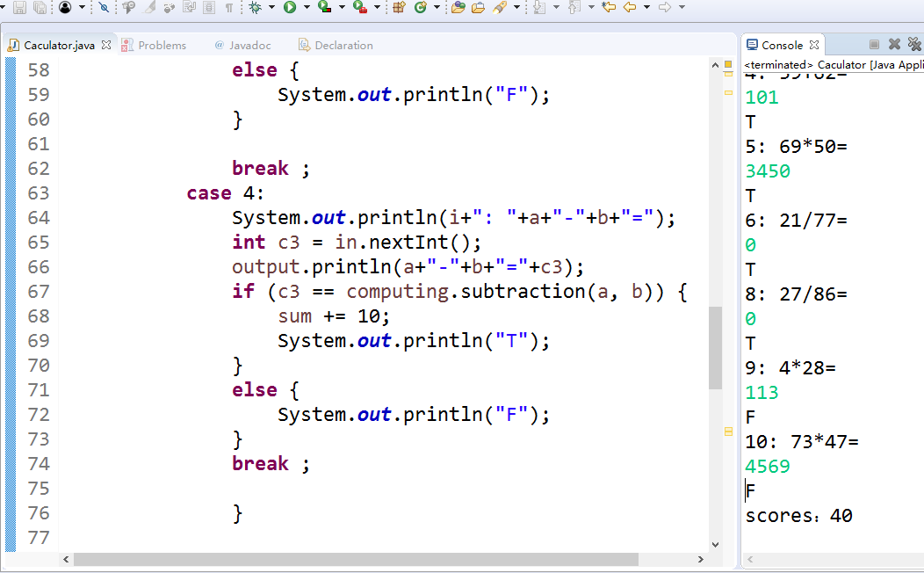Open the dropdown next to the profile icon
This screenshot has width=924, height=573.
pos(82,7)
